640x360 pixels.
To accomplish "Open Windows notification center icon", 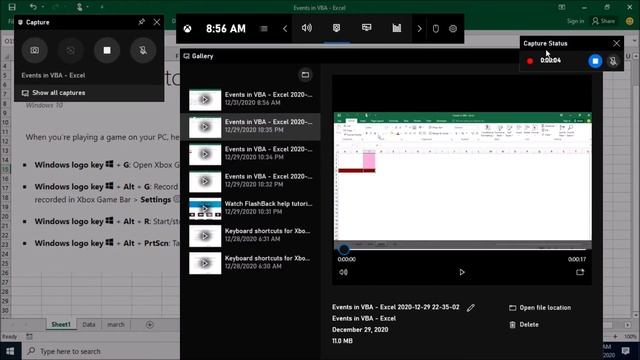I will [x=625, y=351].
